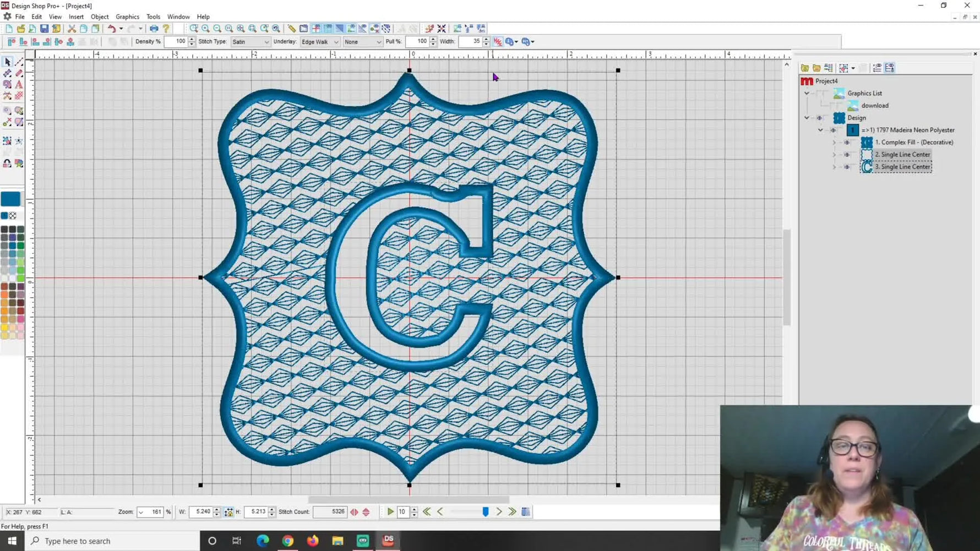
Task: Click the end-of-timeline grid icon
Action: tap(526, 512)
